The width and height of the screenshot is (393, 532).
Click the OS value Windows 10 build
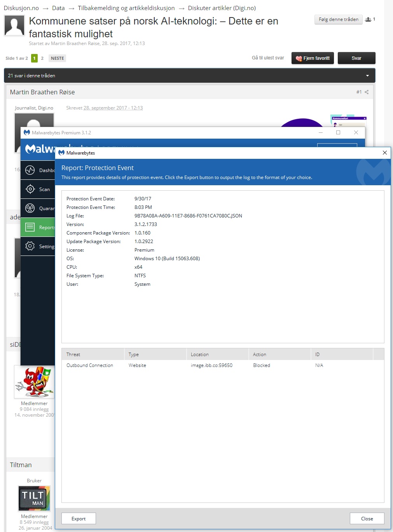167,259
